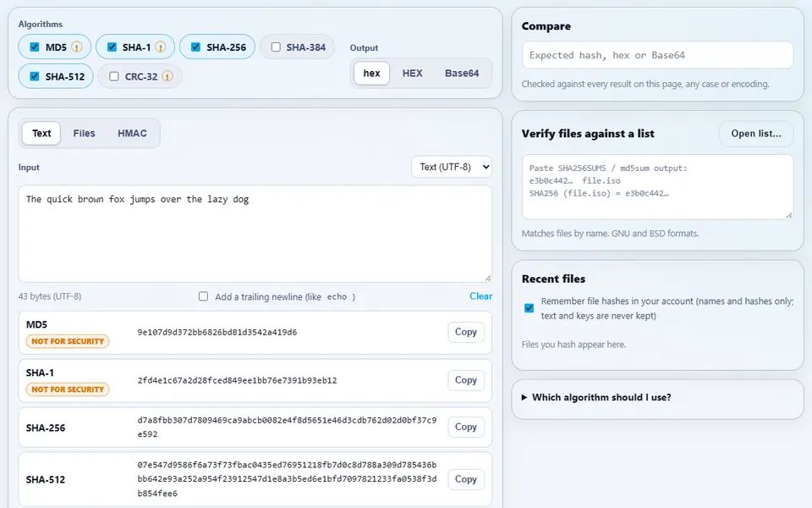Click the Verify files against a list heading
812x508 pixels.
tap(588, 134)
